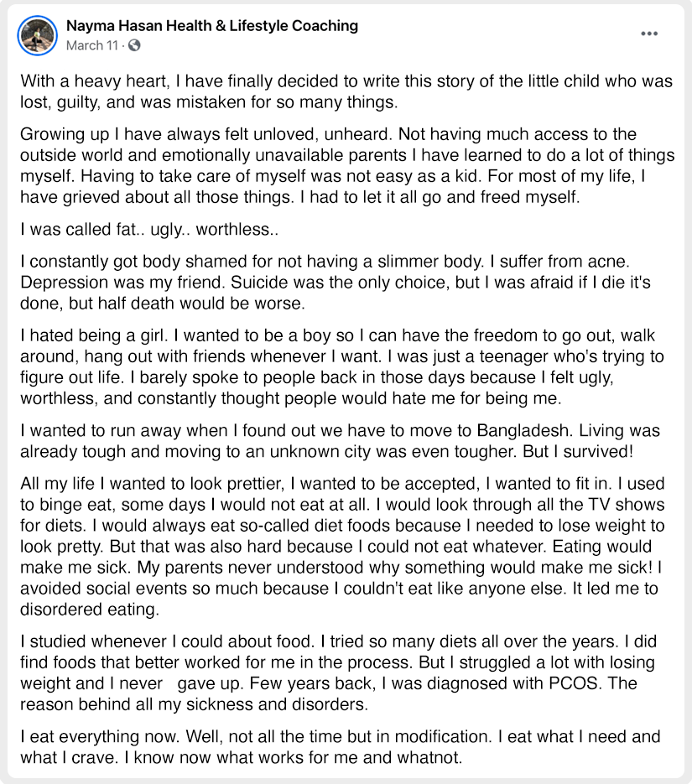Viewport: 692px width, 784px height.
Task: Click the paragraph beginning "Growing up I have"
Action: [347, 165]
